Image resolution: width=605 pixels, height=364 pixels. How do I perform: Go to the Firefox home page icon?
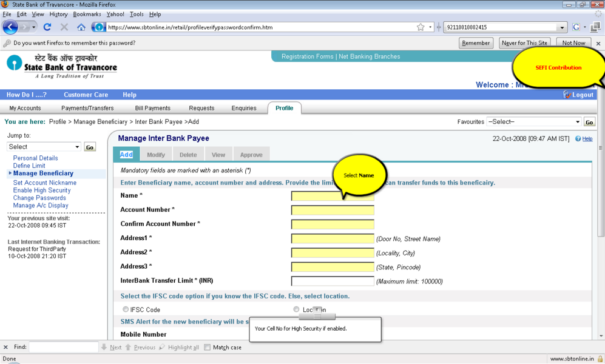pyautogui.click(x=81, y=27)
